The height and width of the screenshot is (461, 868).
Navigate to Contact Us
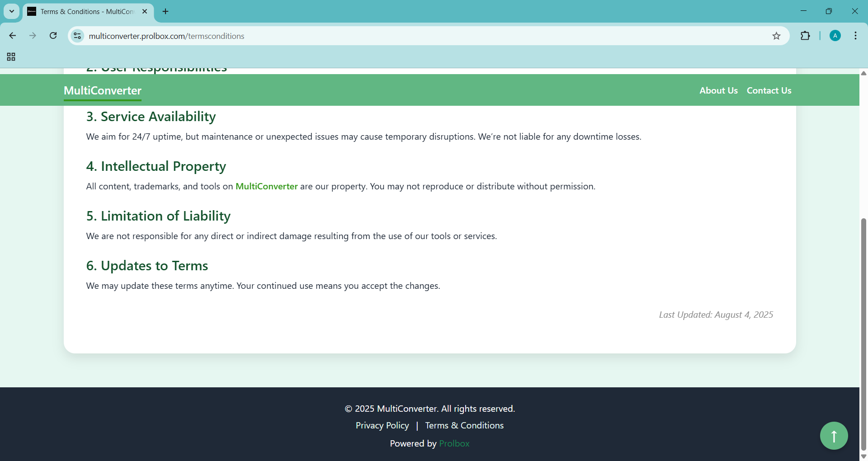point(769,90)
